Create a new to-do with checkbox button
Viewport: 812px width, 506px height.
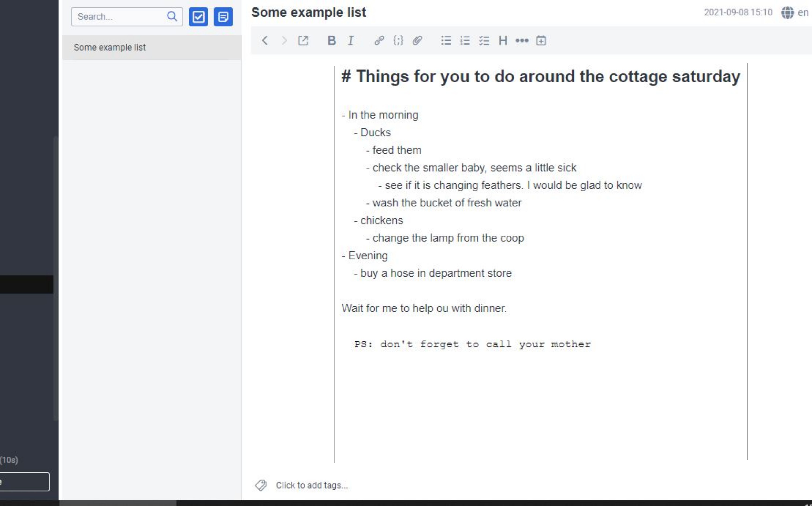point(198,17)
